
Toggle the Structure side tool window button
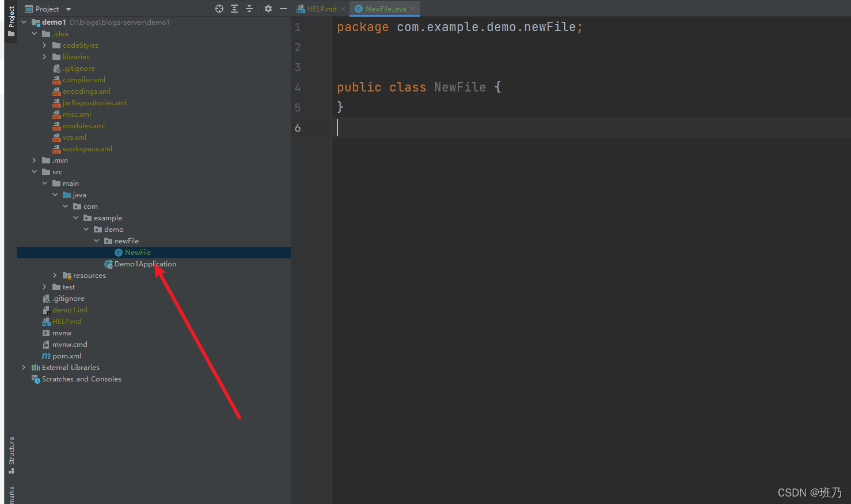coord(11,455)
